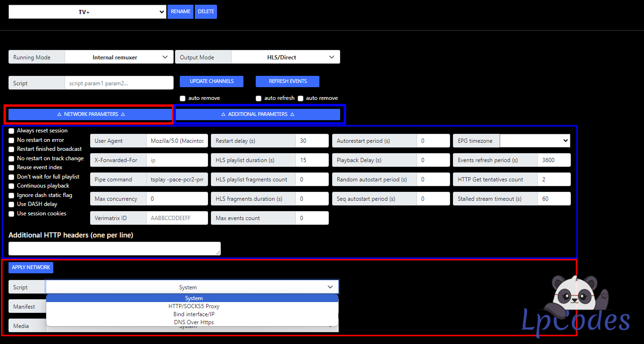644x344 pixels.
Task: Enable the auto refresh checkbox
Action: pos(259,98)
